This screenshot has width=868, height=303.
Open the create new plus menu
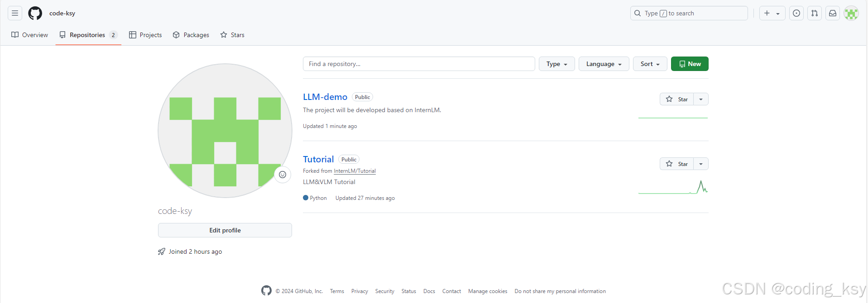(772, 13)
